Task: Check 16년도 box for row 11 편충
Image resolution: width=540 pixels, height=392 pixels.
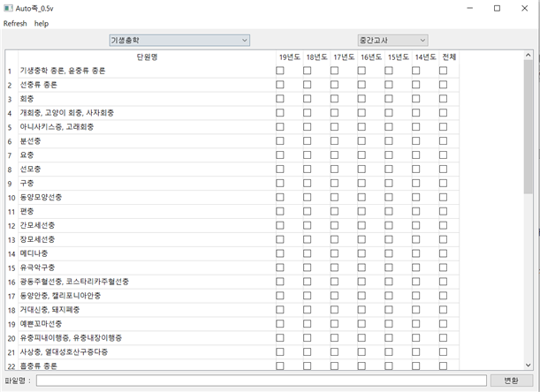Action: coord(361,211)
